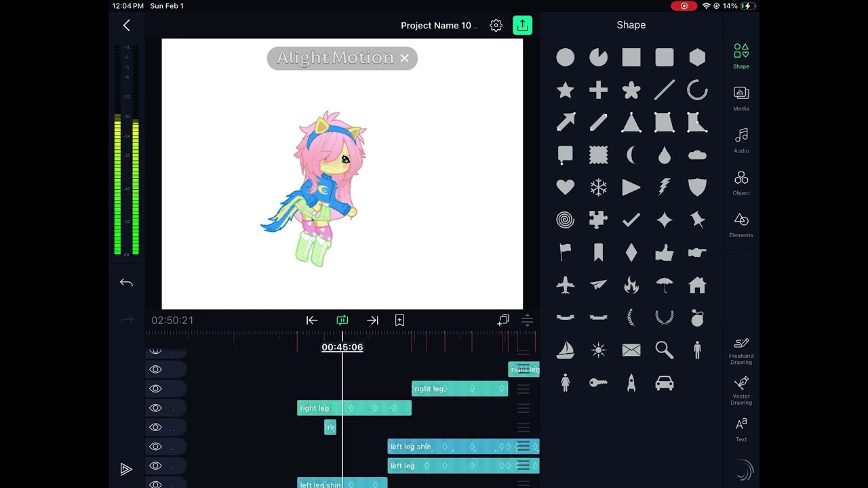Jump to previous keyframe or start

[312, 320]
